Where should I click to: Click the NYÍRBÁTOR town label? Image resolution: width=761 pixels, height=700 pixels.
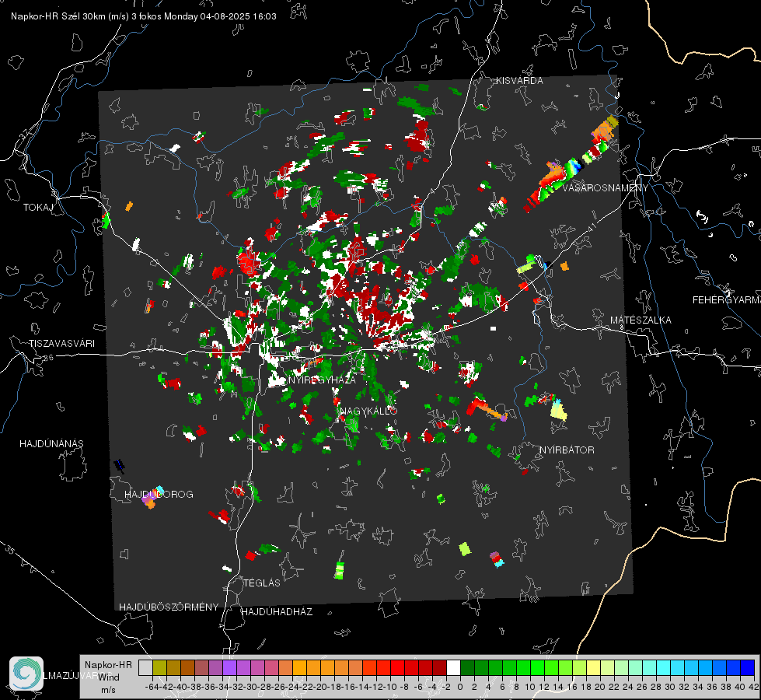pos(567,450)
